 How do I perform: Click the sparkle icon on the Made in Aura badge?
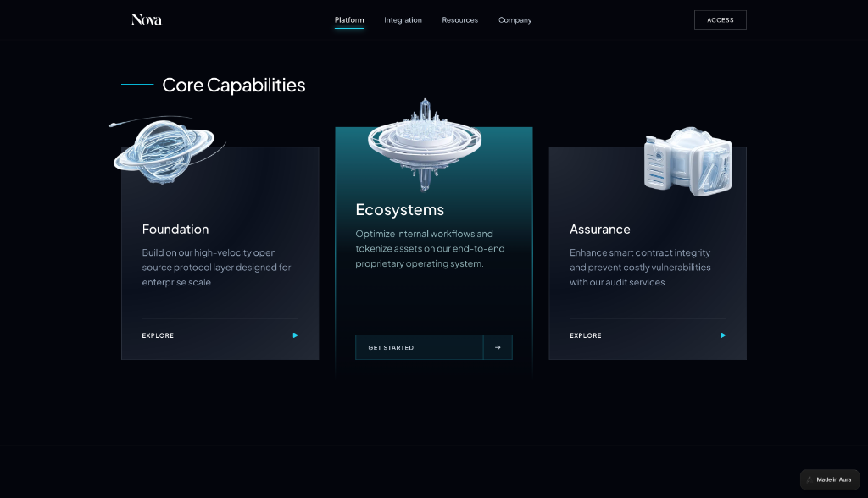coord(810,479)
